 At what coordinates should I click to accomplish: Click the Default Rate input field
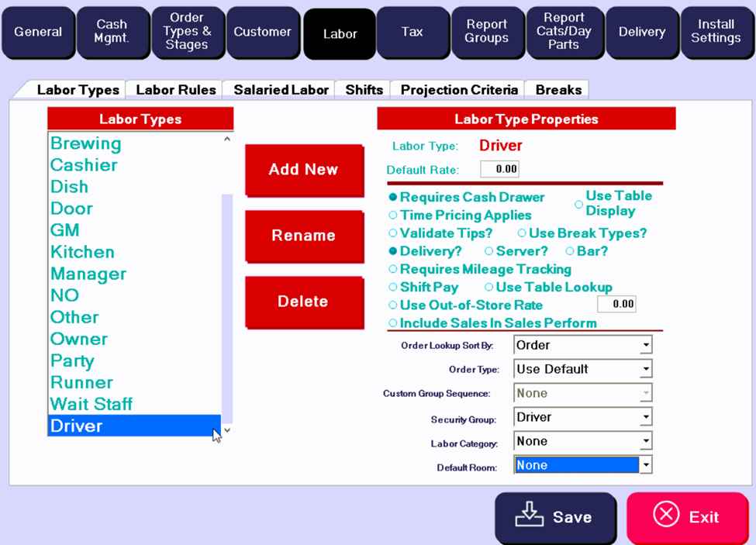click(x=500, y=169)
